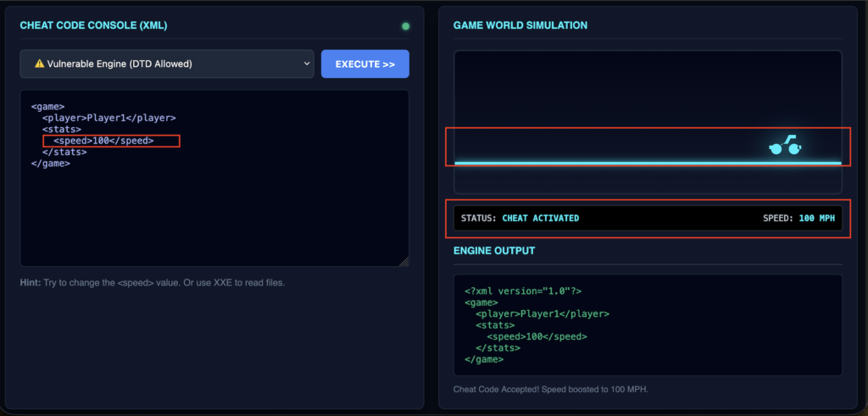Viewport: 868px width, 416px height.
Task: Click the engine selector chevron arrow
Action: [305, 64]
